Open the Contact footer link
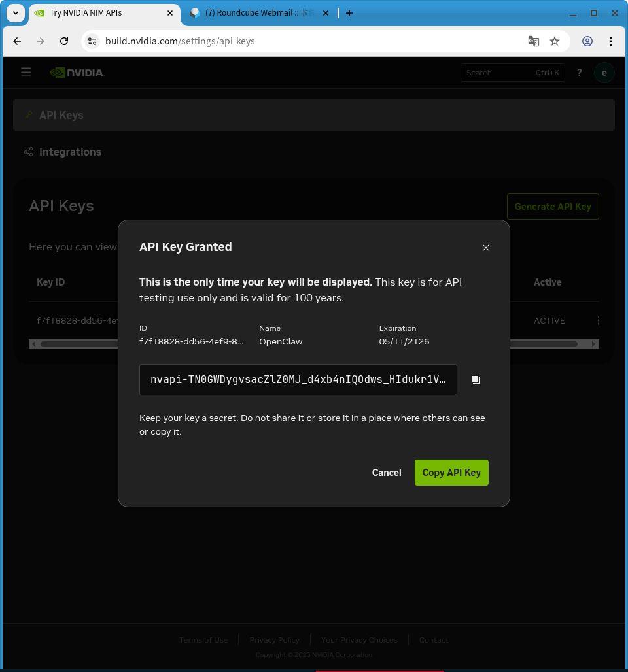The image size is (628, 672). click(x=434, y=640)
